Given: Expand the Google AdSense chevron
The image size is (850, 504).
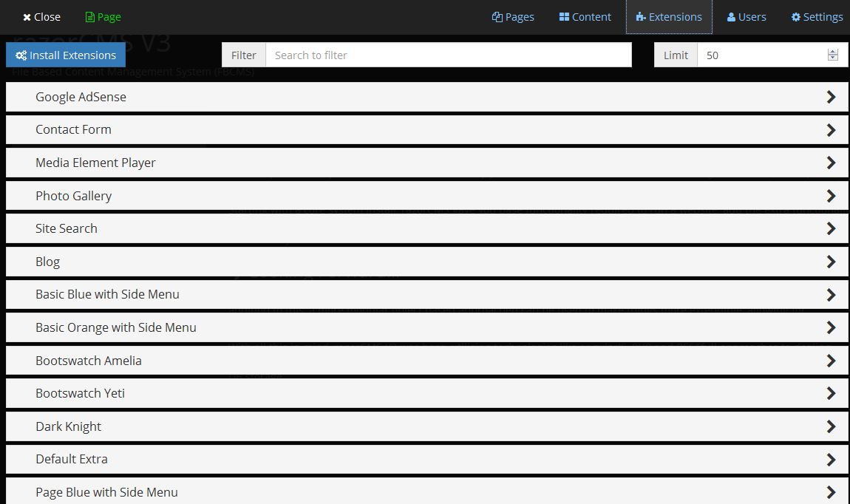Looking at the screenshot, I should 831,97.
